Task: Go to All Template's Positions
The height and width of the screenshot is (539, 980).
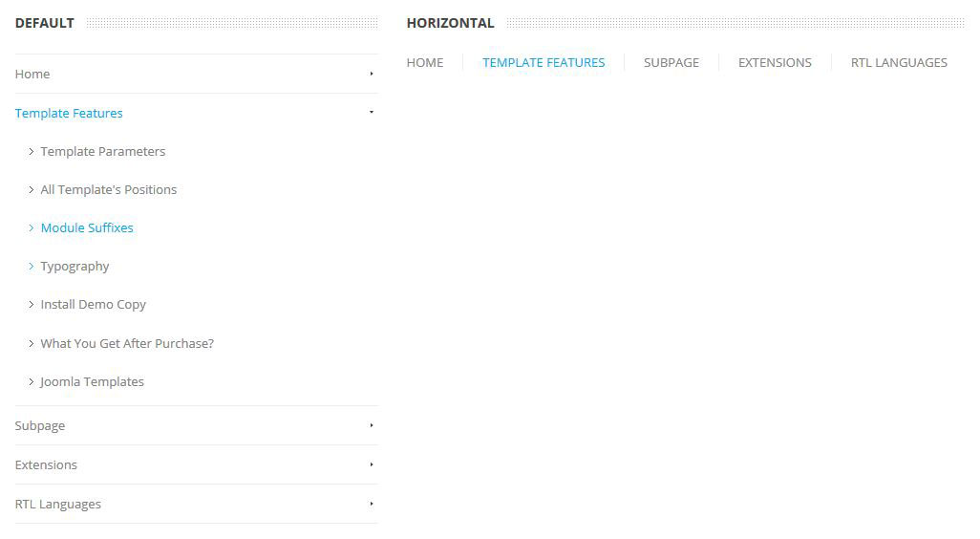Action: click(x=108, y=189)
